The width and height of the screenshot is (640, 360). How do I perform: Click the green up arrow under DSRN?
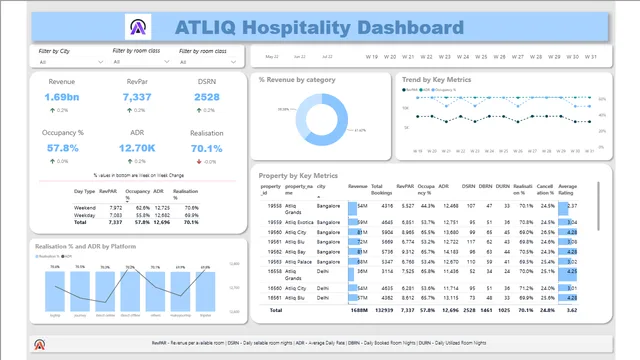click(199, 110)
